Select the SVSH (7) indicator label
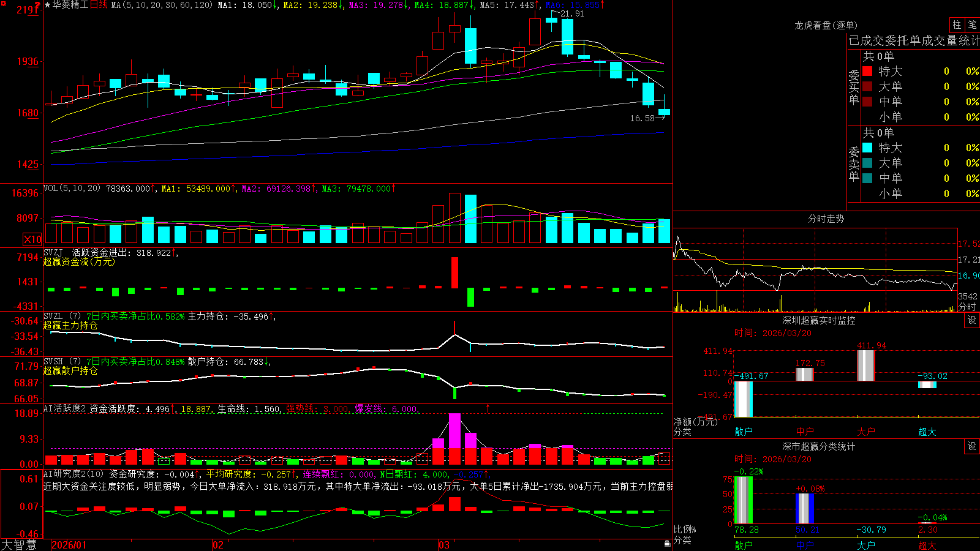 (x=62, y=362)
